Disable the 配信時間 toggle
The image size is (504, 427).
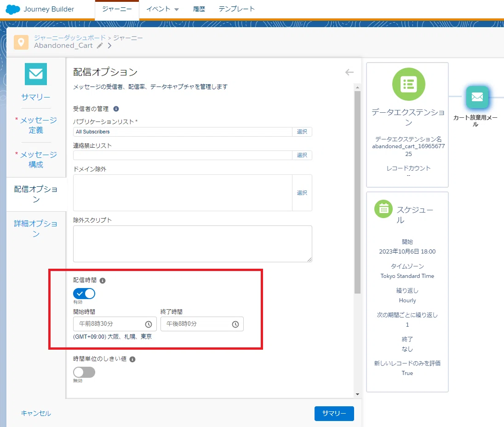pos(84,294)
